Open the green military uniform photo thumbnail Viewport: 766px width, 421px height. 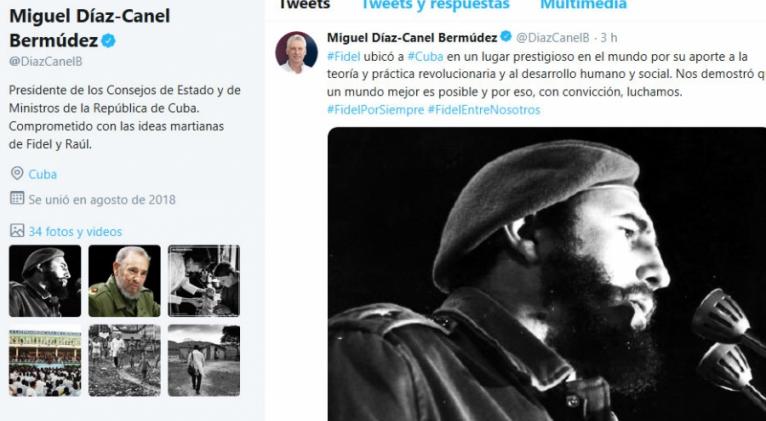point(124,281)
